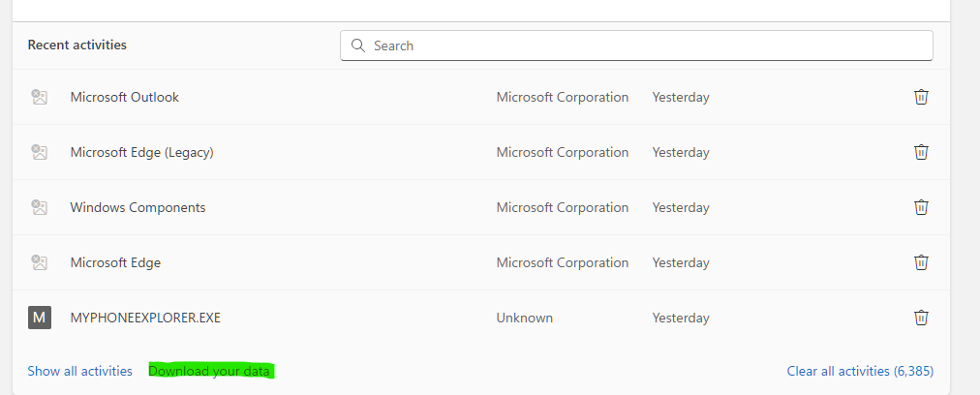Delete the Windows Components activity
The image size is (980, 395).
(x=921, y=207)
